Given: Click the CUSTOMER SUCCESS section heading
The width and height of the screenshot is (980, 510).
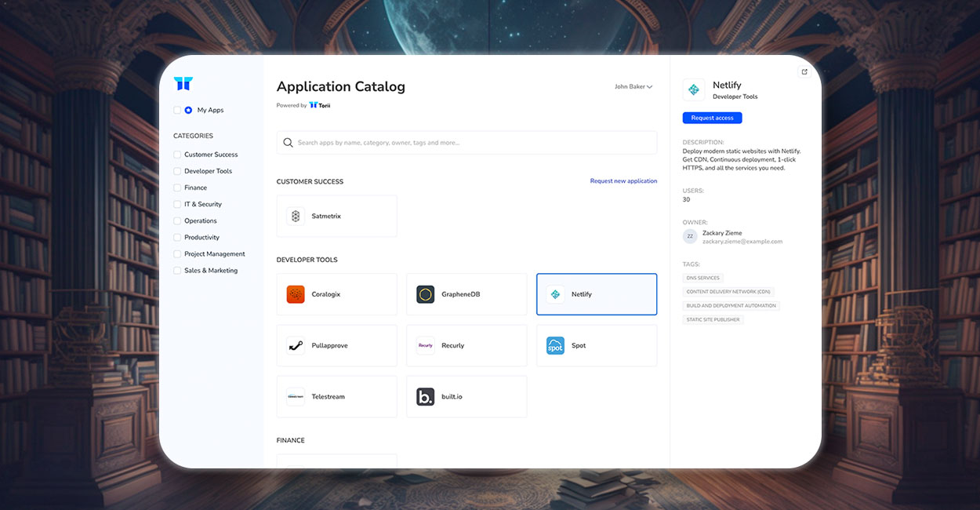Looking at the screenshot, I should 310,181.
